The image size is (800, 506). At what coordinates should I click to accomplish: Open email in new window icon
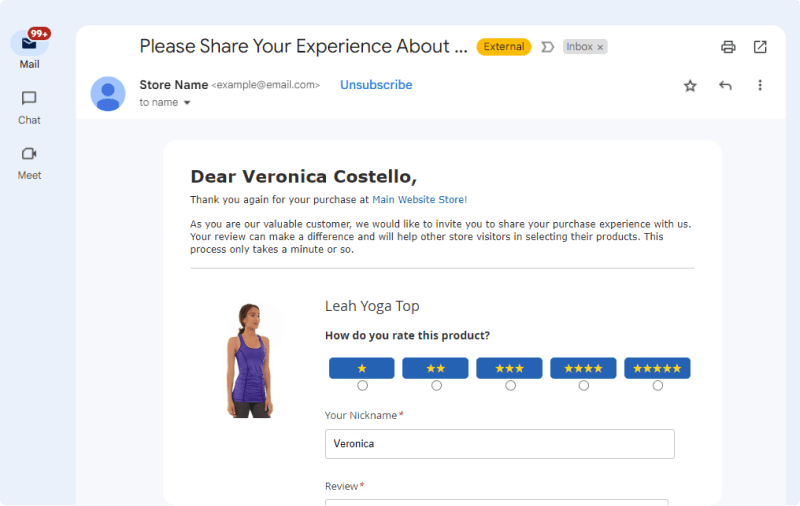760,47
